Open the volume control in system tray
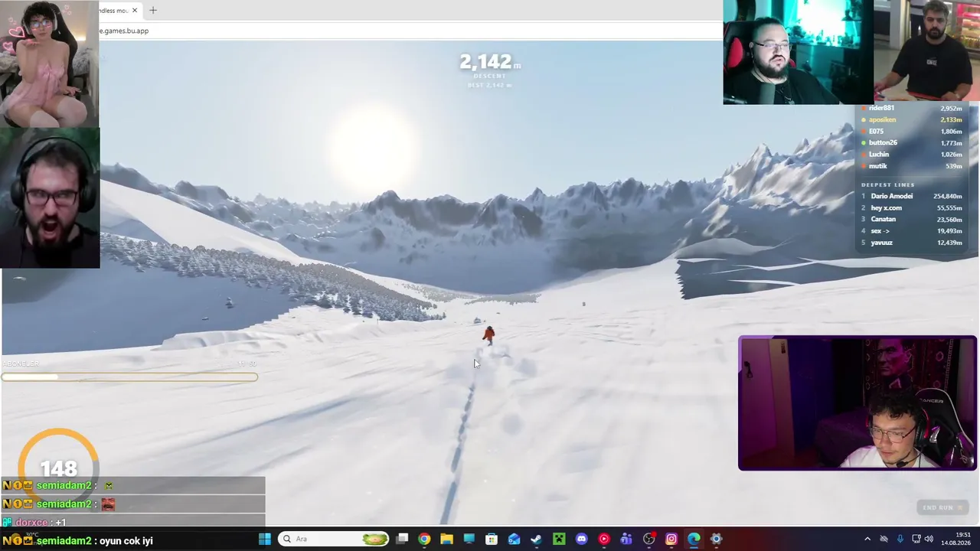This screenshot has height=551, width=980. [929, 539]
